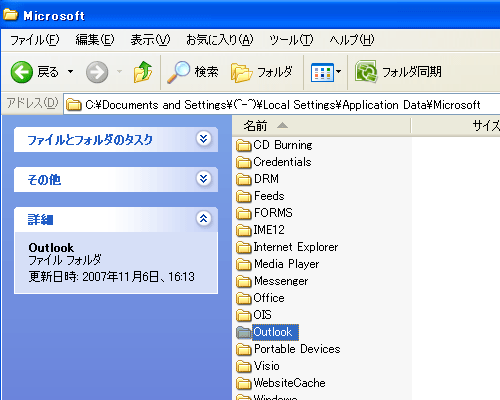Click the Portable Devices folder name

[x=297, y=349]
